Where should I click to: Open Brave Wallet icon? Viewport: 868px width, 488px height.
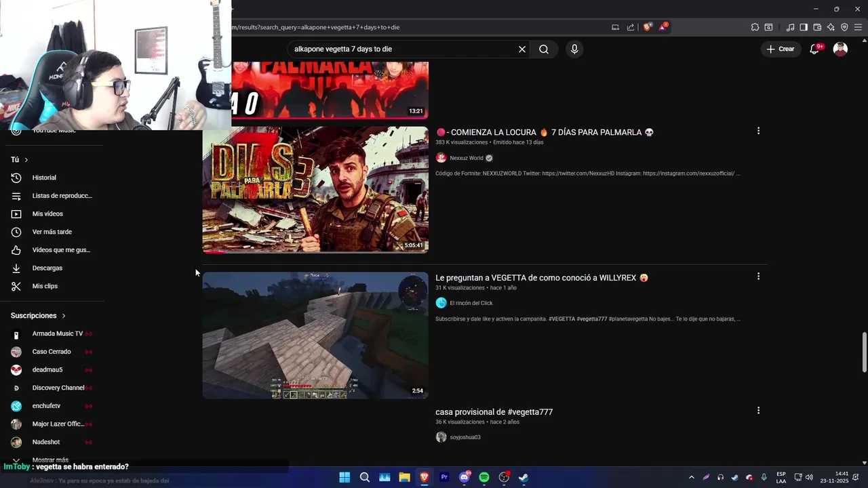pos(817,27)
